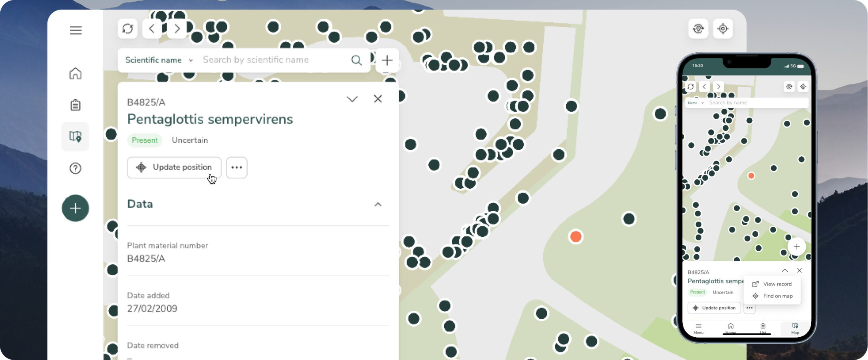Select the orange plant marker on the phone map
Viewport: 868px width, 360px height.
pyautogui.click(x=751, y=176)
